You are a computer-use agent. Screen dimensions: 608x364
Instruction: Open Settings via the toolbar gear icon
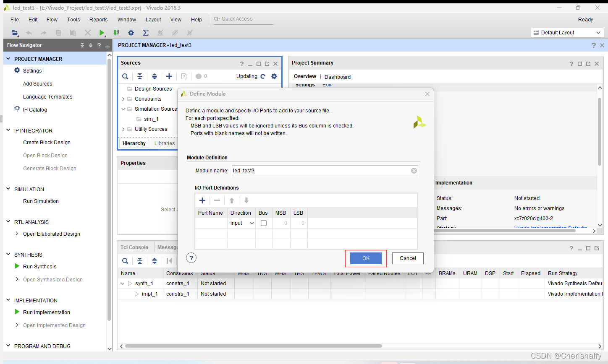(x=131, y=33)
